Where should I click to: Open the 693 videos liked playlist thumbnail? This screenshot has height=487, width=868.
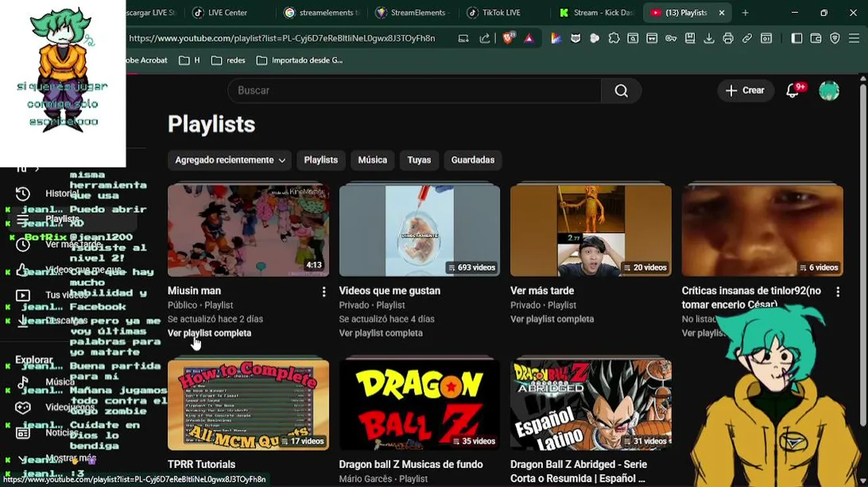tap(419, 230)
